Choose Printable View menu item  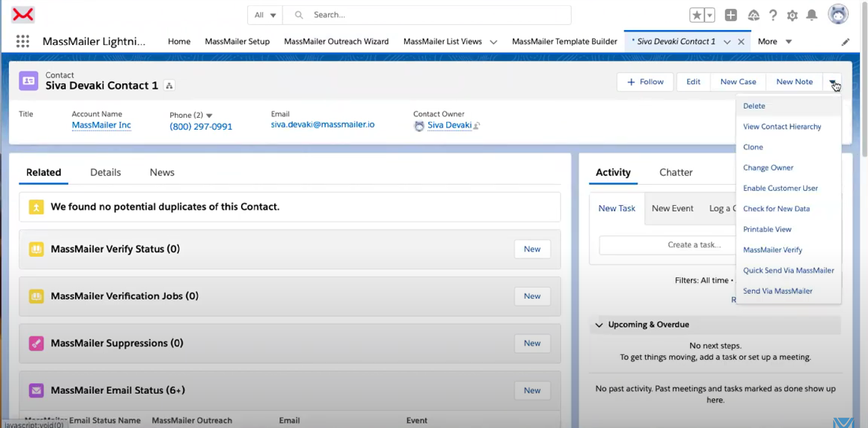788,229
